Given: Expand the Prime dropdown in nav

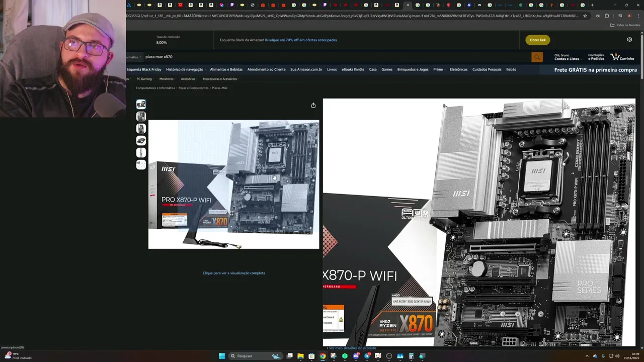Looking at the screenshot, I should tap(439, 69).
